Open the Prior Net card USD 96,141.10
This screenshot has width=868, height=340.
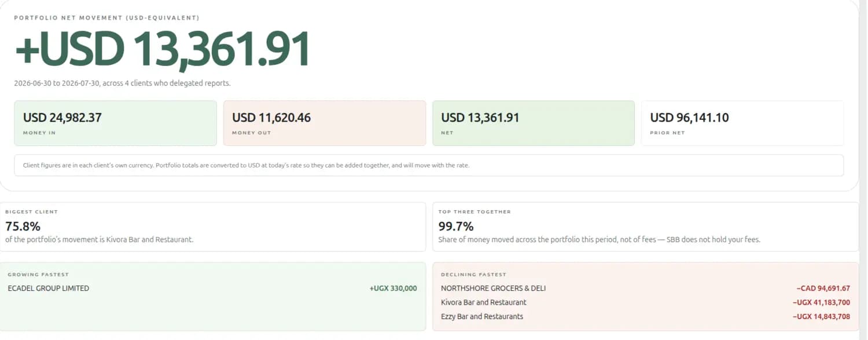click(x=742, y=123)
